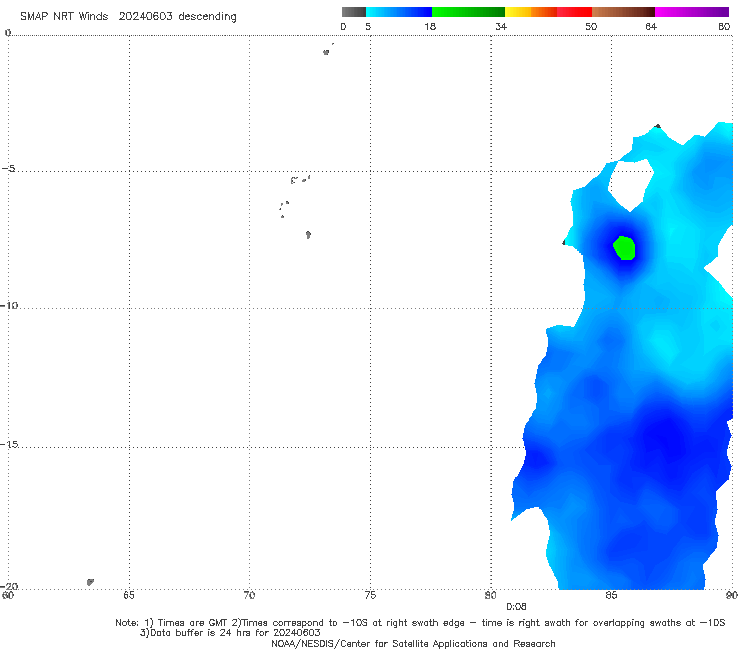Click the swath time label "D:08"

pyautogui.click(x=516, y=607)
